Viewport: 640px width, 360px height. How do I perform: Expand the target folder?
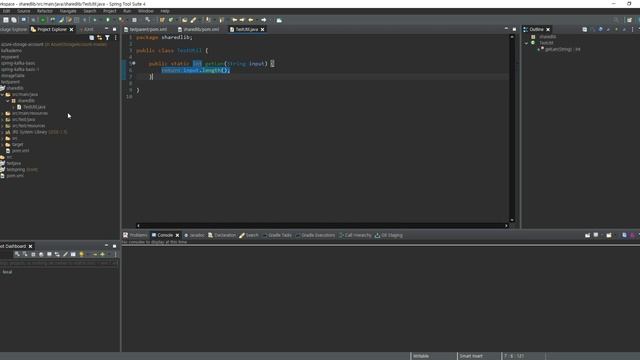coord(3,144)
